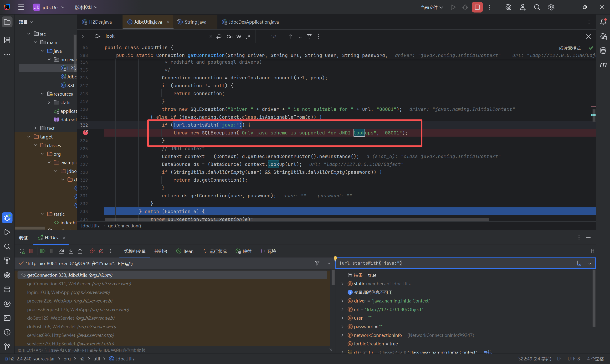610x364 pixels.
Task: Click the Step Into debug icon
Action: coord(71,251)
